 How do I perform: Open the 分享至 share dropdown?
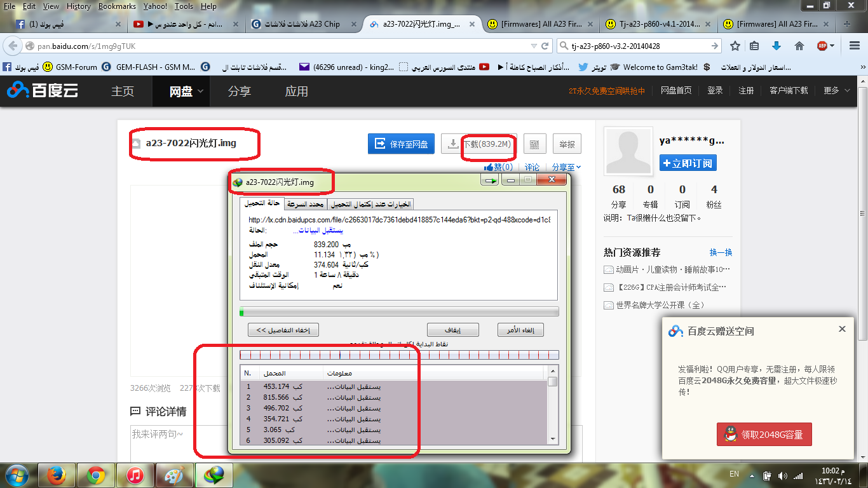566,167
